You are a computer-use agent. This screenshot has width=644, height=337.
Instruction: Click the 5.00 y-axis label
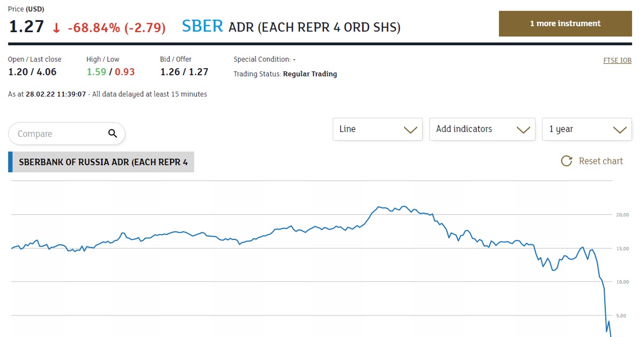click(x=622, y=316)
